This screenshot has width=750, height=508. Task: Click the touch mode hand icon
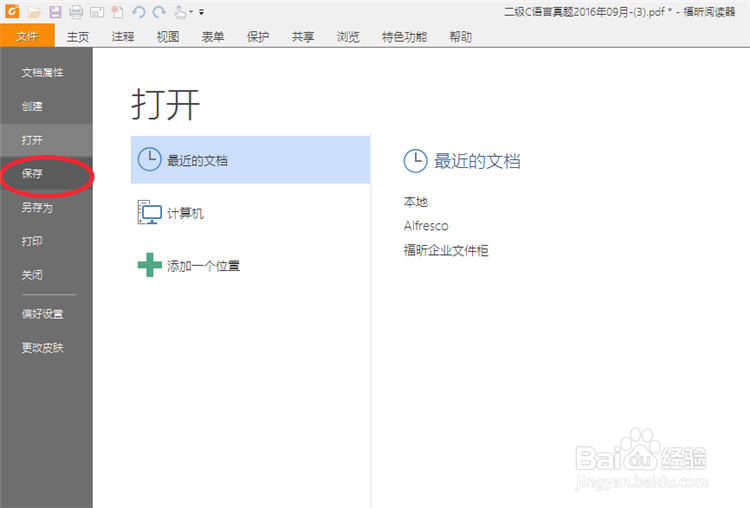(x=180, y=11)
